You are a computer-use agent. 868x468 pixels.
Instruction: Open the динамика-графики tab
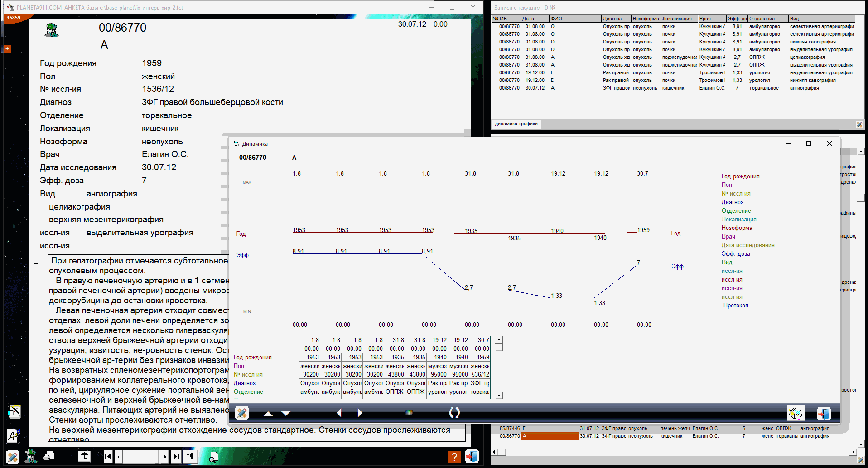(516, 124)
